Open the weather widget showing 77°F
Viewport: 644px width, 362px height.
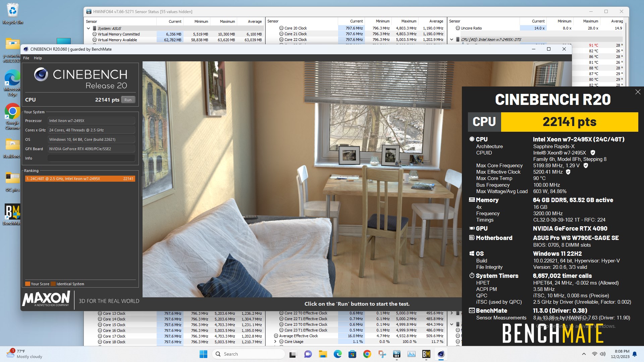coord(25,354)
